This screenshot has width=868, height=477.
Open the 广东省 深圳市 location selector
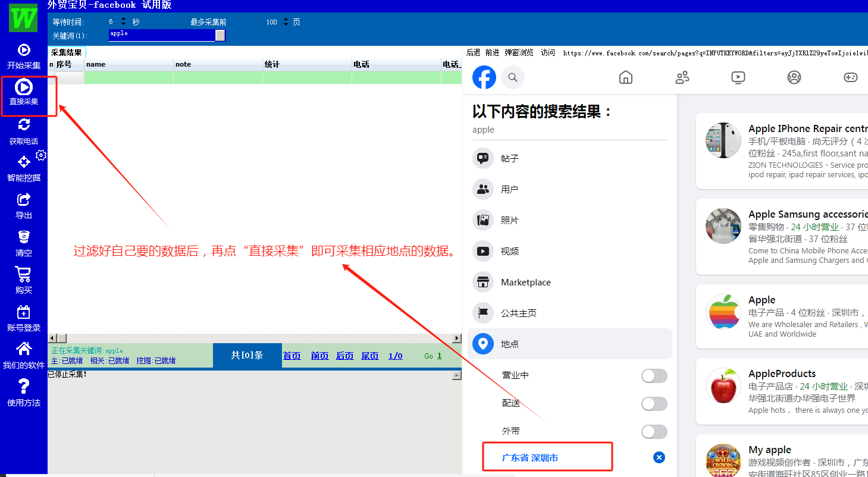[x=530, y=458]
